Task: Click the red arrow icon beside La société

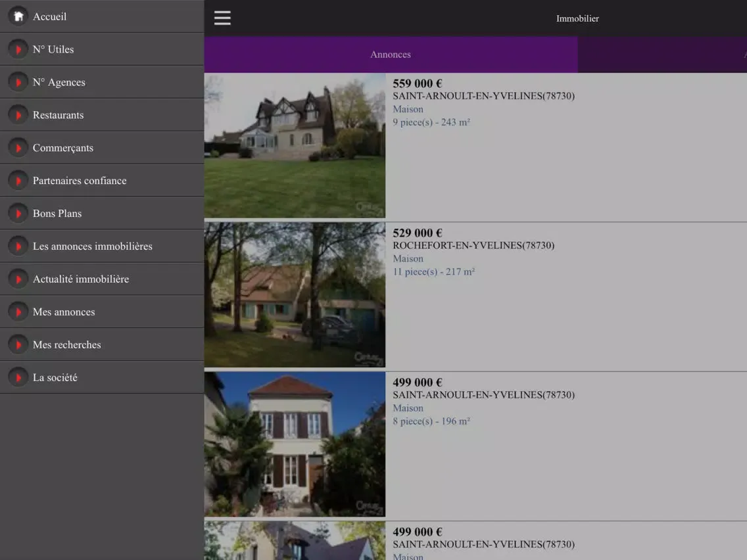Action: [18, 377]
